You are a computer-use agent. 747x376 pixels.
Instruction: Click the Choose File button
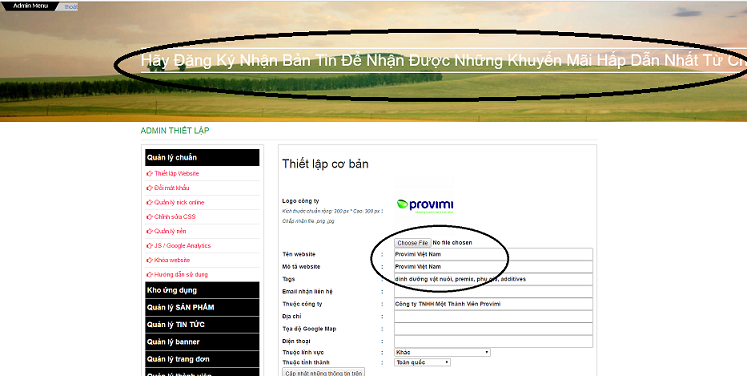[x=413, y=243]
